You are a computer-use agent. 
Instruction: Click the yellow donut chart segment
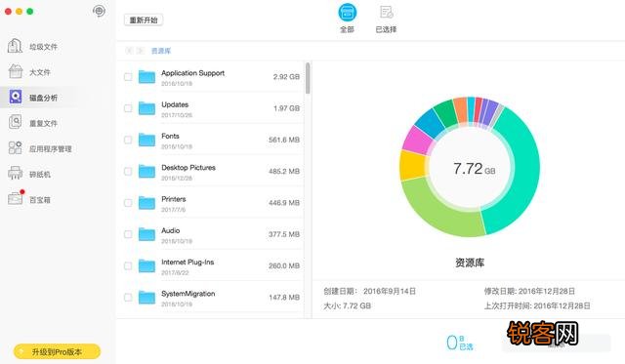click(x=412, y=165)
